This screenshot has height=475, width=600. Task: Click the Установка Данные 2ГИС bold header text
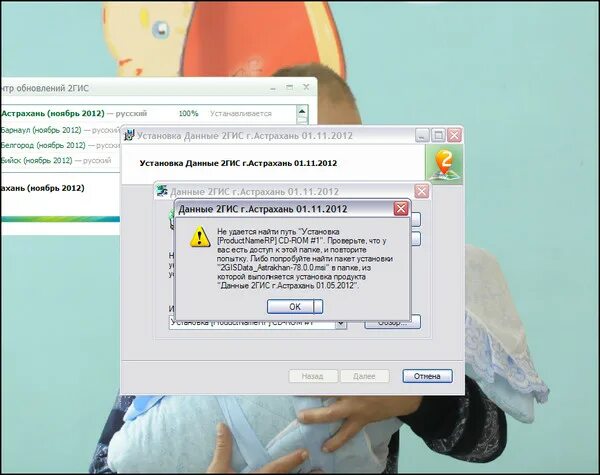[x=238, y=163]
